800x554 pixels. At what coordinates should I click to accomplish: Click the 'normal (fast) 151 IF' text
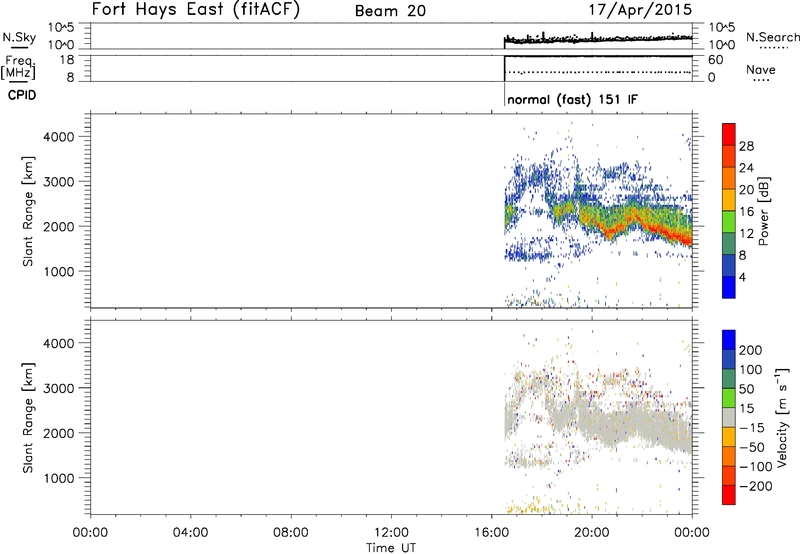pyautogui.click(x=572, y=99)
